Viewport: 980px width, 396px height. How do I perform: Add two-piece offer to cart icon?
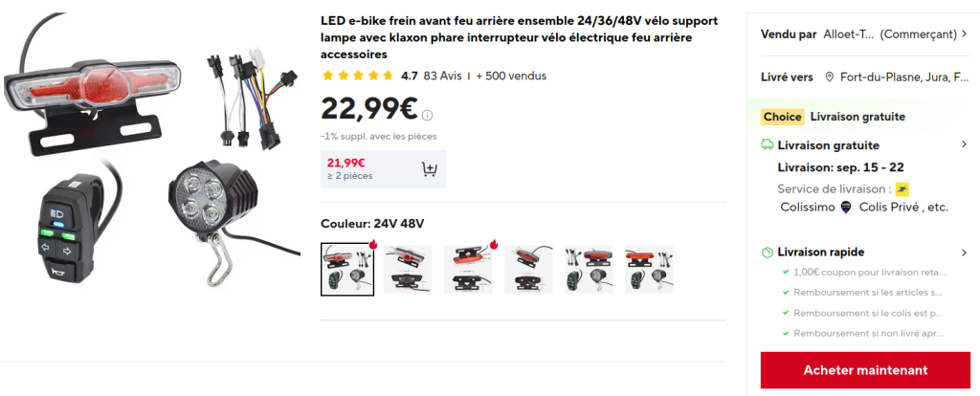tap(430, 169)
